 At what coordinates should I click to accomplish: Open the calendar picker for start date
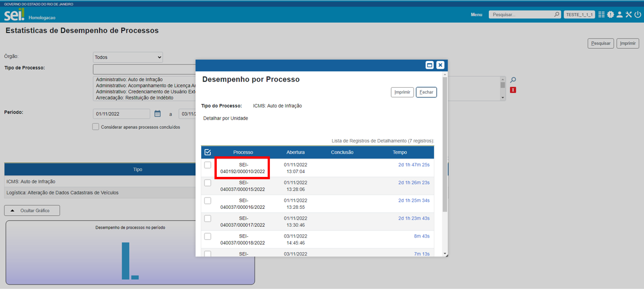[x=158, y=114]
